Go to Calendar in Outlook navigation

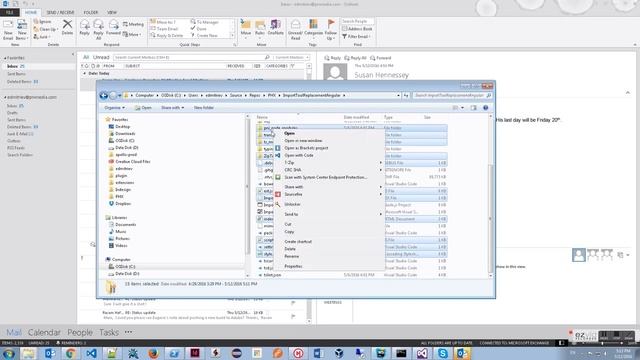pyautogui.click(x=44, y=333)
